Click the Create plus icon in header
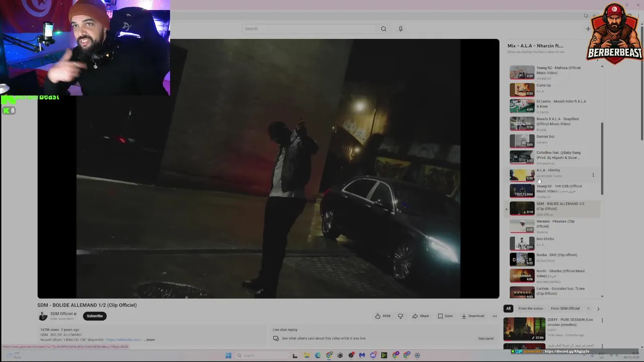This screenshot has height=362, width=644. [588, 29]
